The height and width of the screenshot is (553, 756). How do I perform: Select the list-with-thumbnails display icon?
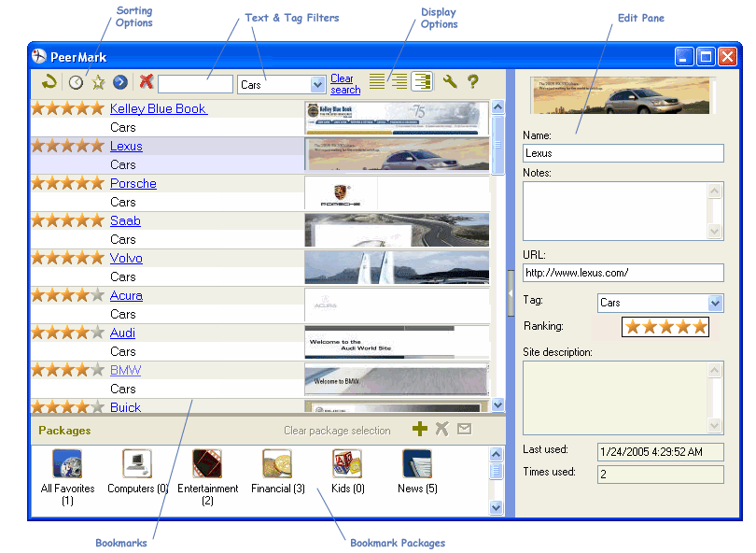coord(423,81)
